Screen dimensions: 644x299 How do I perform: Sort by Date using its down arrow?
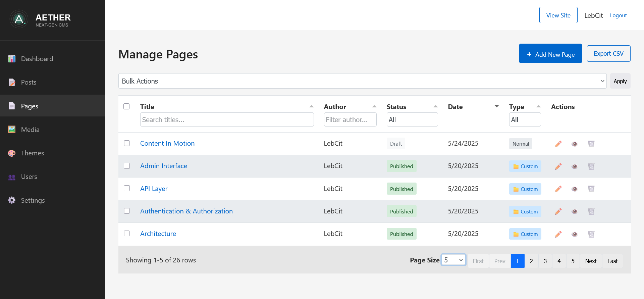497,106
